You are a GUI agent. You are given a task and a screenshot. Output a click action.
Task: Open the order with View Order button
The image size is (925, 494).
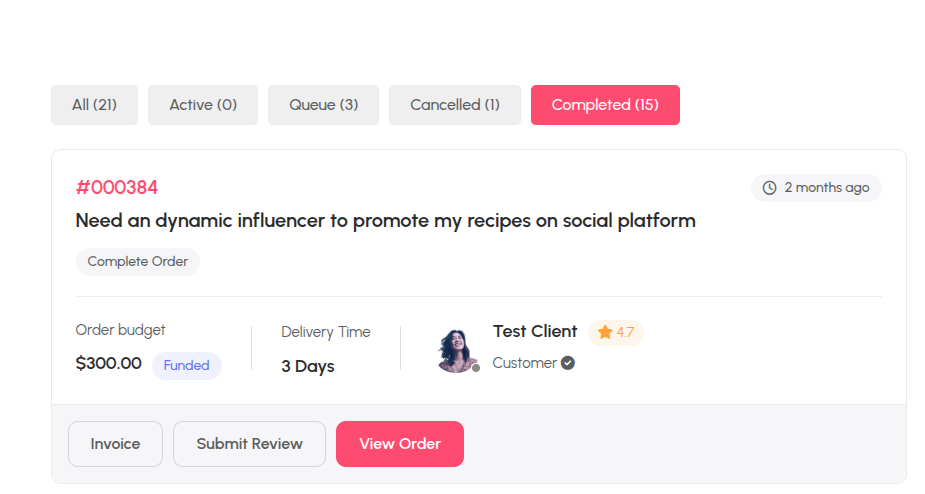400,444
